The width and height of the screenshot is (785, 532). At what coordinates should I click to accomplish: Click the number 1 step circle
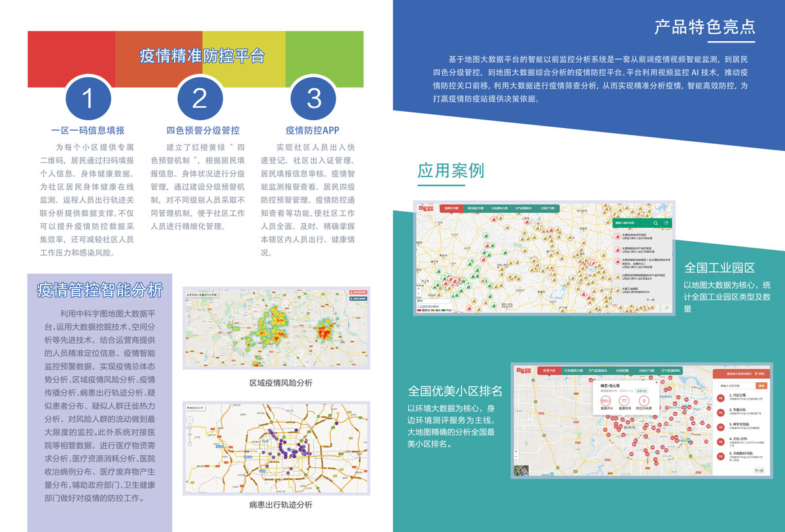click(x=88, y=98)
